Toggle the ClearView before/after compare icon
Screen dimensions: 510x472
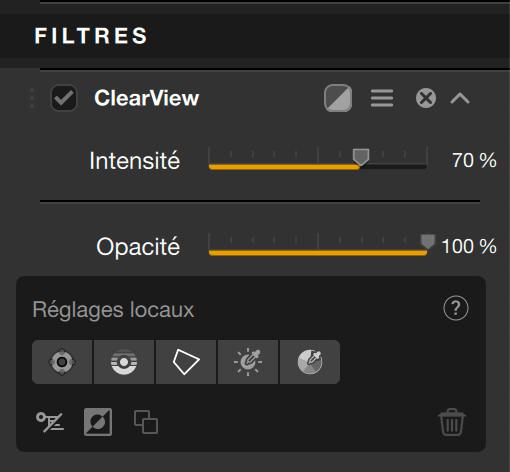coord(338,98)
